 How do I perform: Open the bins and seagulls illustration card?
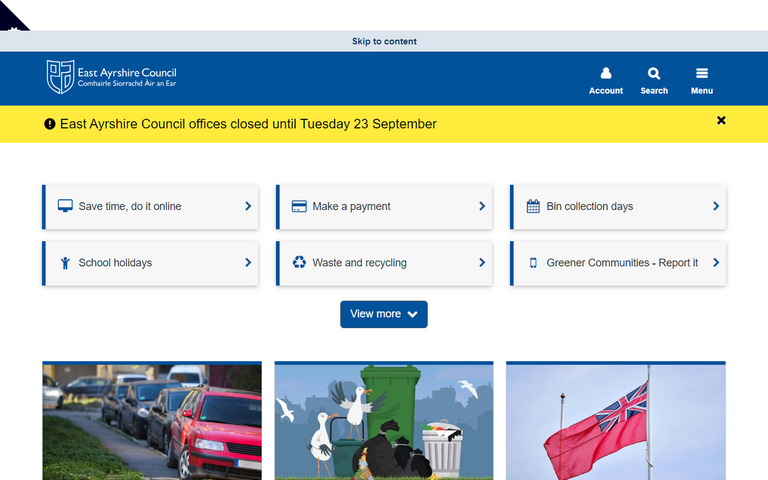pyautogui.click(x=384, y=421)
